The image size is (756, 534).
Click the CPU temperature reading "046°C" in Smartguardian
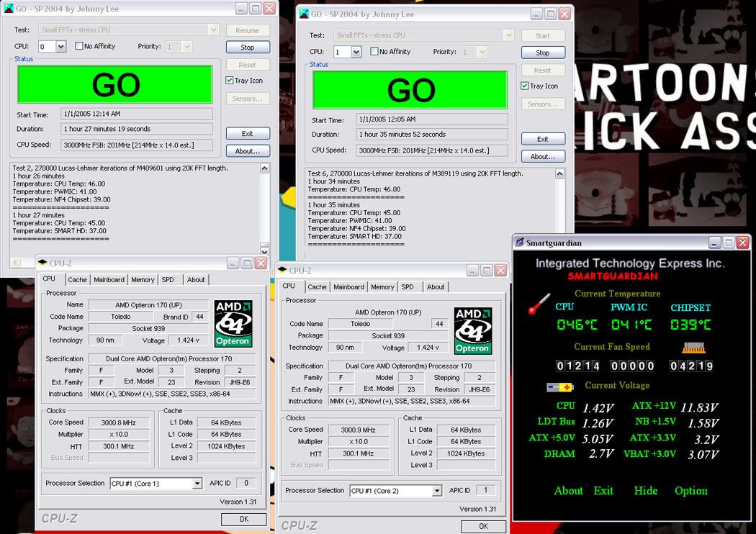(x=577, y=325)
